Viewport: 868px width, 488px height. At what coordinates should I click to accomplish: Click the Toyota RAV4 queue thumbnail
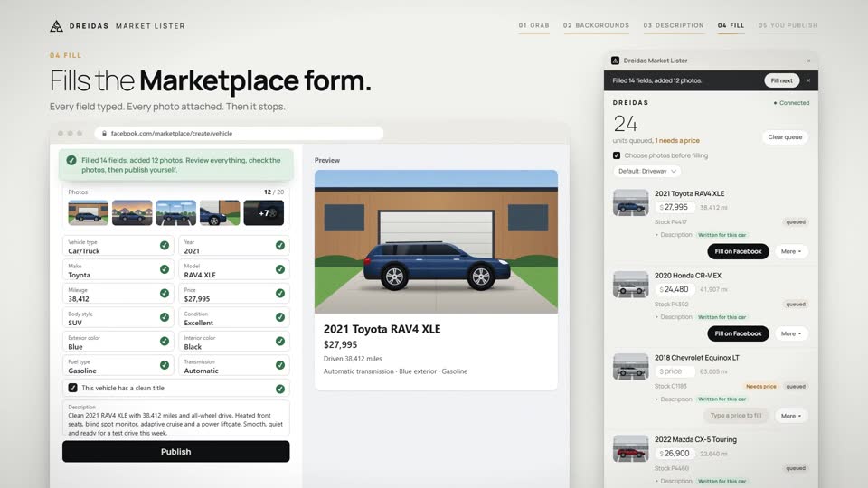pos(630,202)
